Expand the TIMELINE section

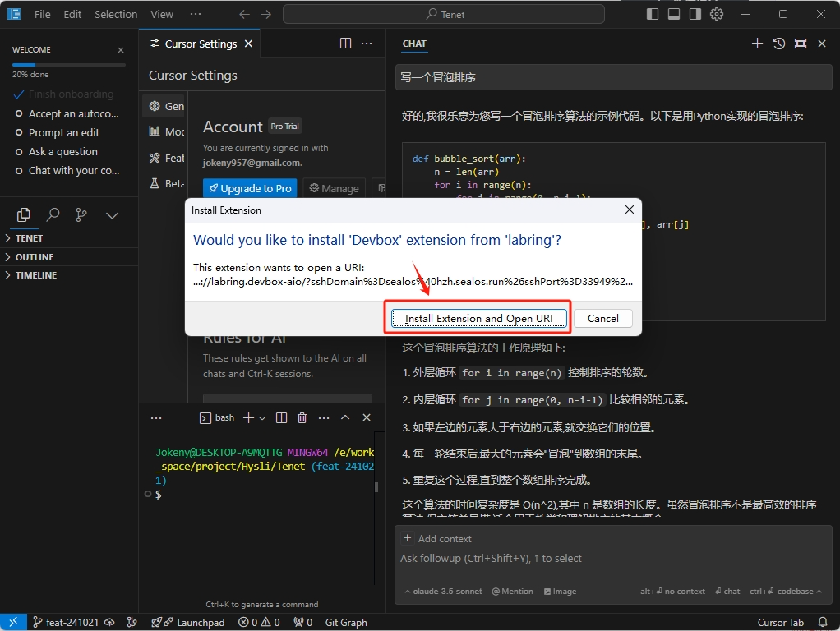click(x=36, y=275)
